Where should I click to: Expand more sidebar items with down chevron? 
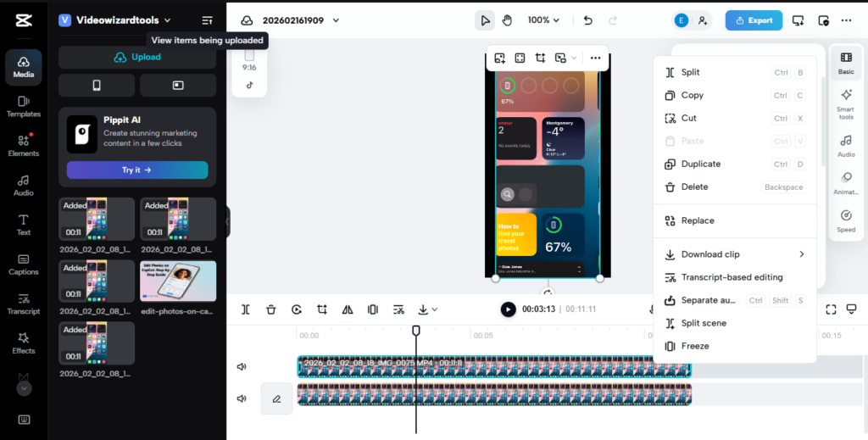click(x=23, y=388)
